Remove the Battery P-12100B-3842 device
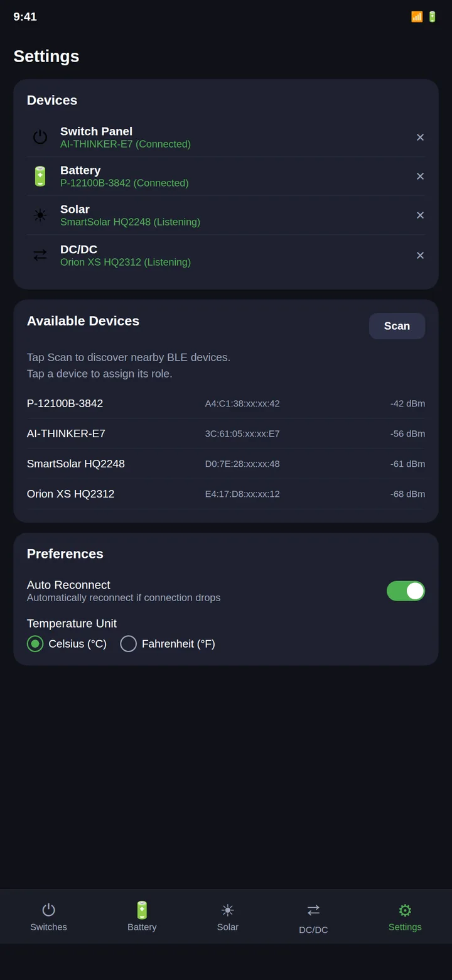 pos(420,177)
